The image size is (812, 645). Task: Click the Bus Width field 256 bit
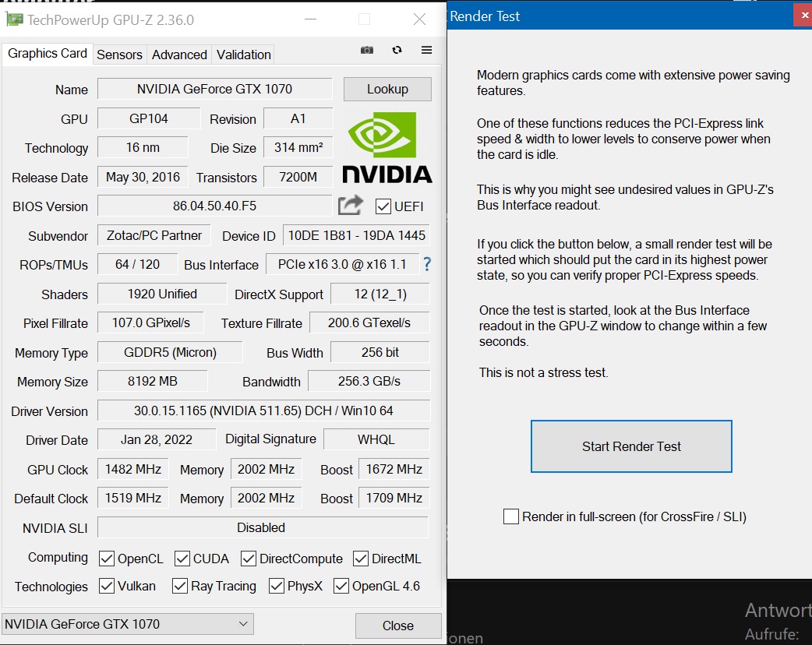pos(380,352)
